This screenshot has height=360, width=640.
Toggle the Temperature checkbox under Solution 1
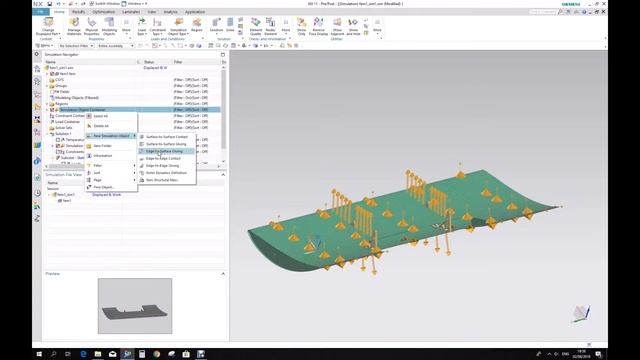[58, 140]
